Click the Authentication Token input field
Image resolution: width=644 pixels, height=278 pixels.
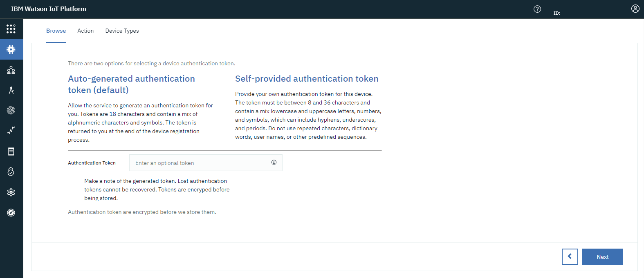(x=200, y=163)
